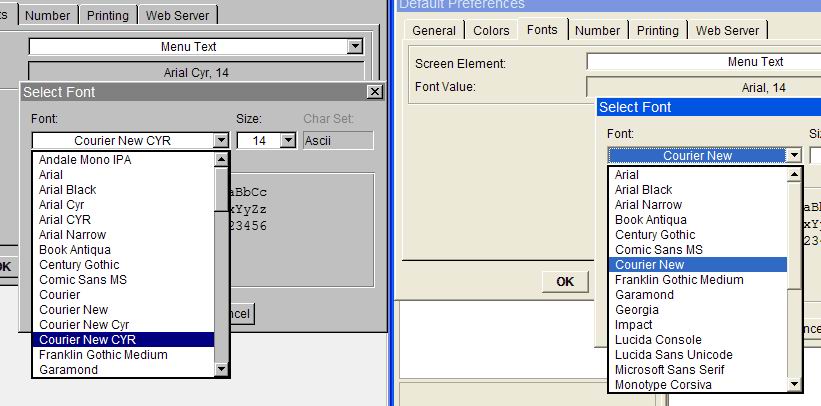Switch to the Colors tab
This screenshot has width=821, height=406.
[x=491, y=31]
